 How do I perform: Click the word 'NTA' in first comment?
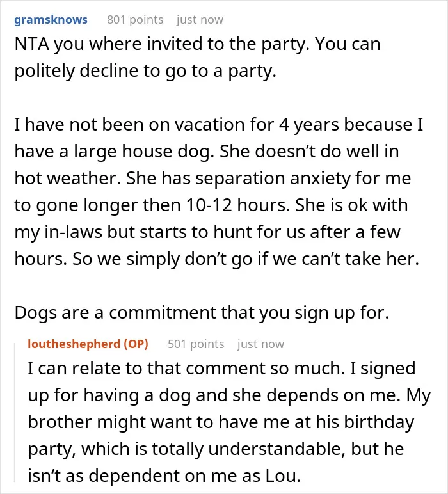pyautogui.click(x=32, y=44)
